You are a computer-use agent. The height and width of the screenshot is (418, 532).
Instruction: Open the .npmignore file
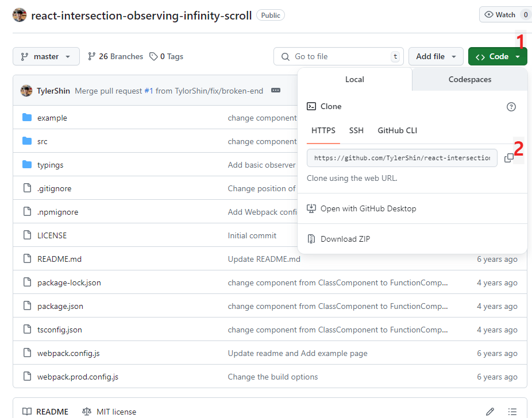point(57,212)
